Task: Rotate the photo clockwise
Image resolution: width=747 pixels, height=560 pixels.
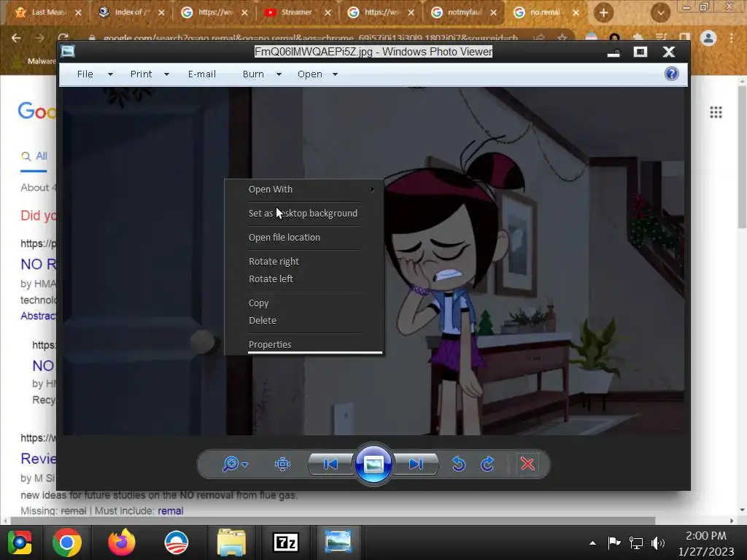Action: click(x=487, y=464)
